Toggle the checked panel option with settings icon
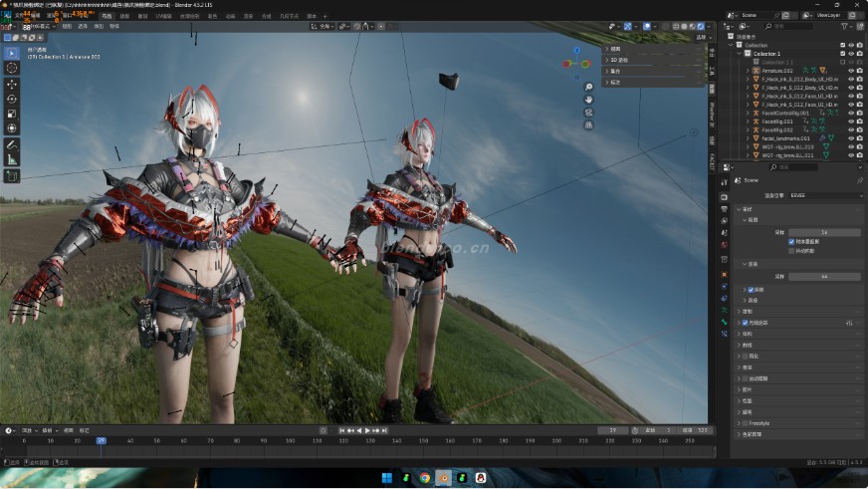868x489 pixels. pos(746,323)
